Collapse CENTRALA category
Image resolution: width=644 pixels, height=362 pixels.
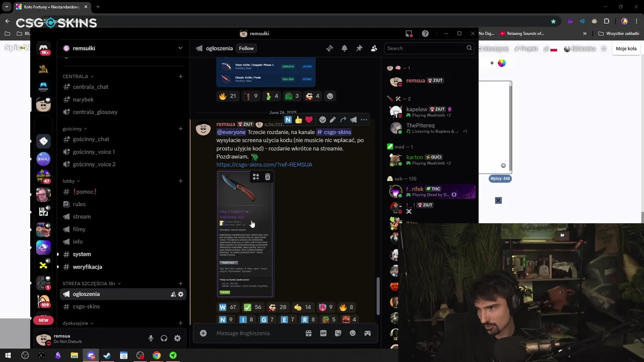[x=78, y=76]
